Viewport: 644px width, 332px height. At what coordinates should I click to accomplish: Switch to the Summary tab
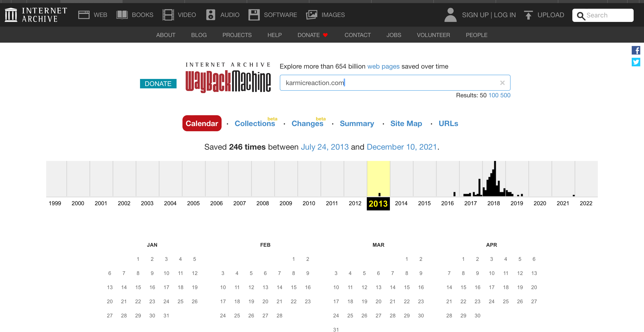(357, 123)
